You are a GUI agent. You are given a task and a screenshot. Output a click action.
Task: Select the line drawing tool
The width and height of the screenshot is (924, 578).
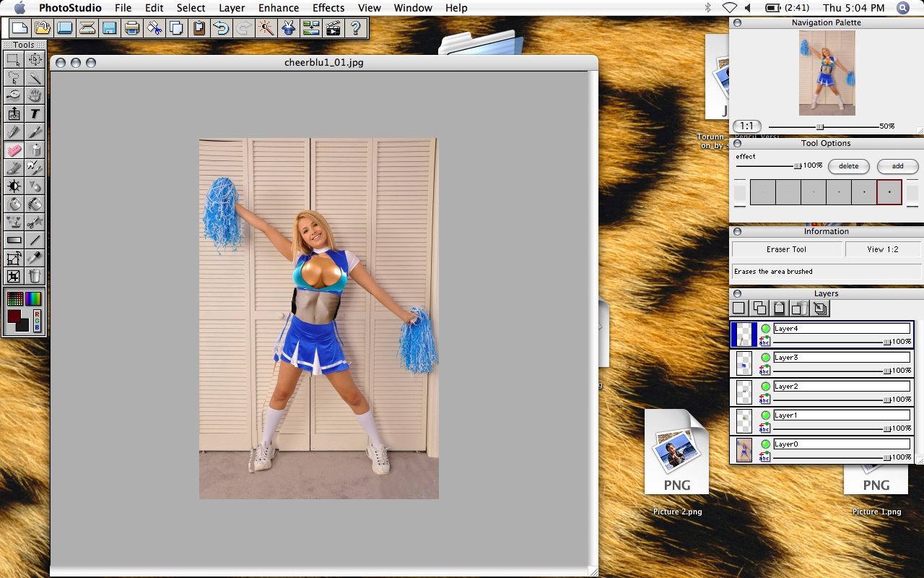pos(35,240)
